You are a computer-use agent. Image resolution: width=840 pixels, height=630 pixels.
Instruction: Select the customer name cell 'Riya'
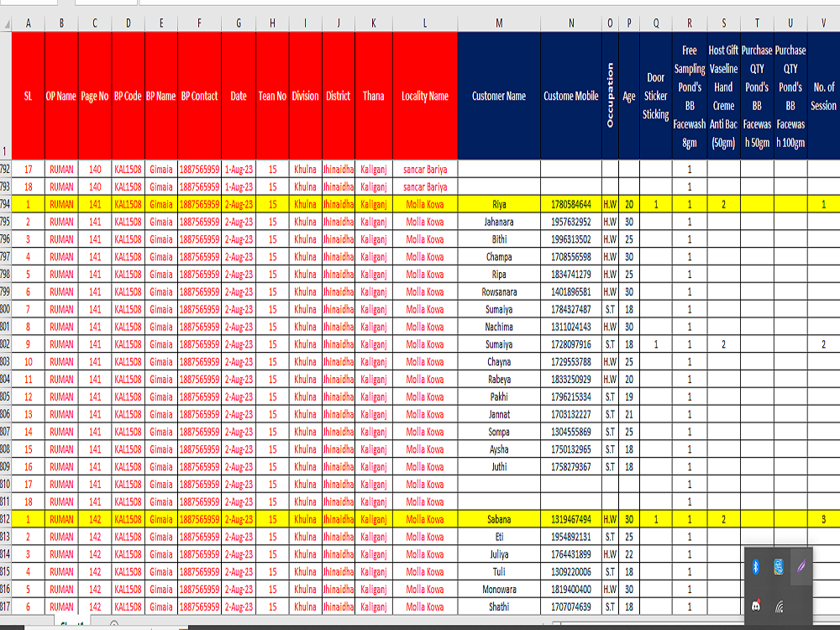(x=499, y=204)
